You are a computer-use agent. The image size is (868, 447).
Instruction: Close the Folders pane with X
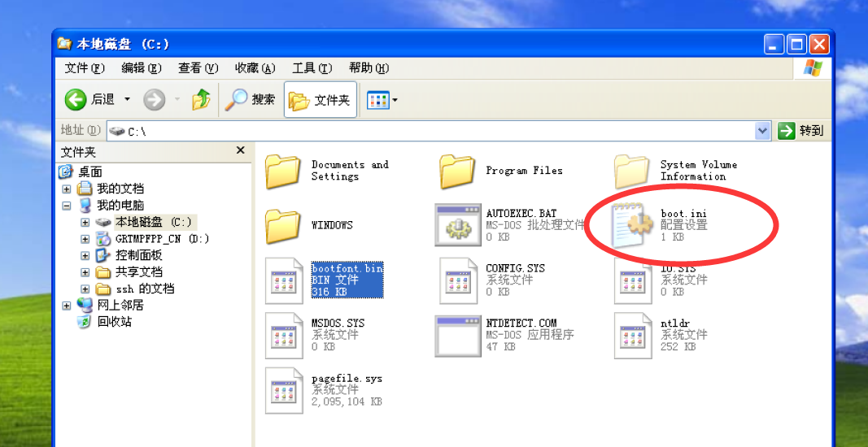[x=240, y=150]
